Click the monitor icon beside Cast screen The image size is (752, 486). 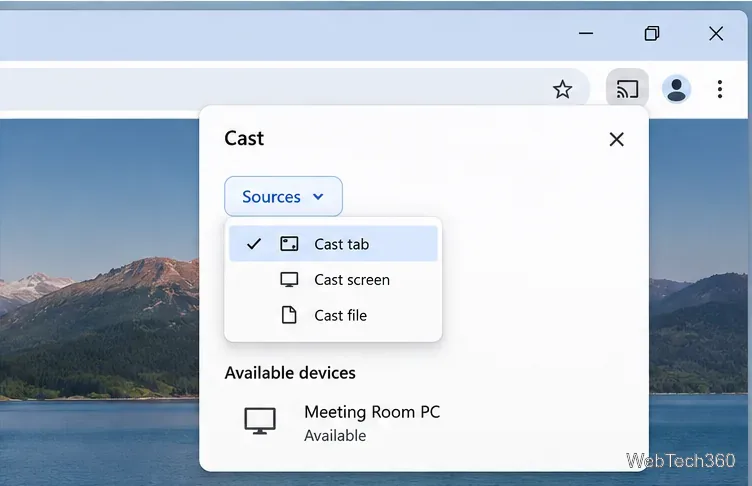[x=289, y=280]
